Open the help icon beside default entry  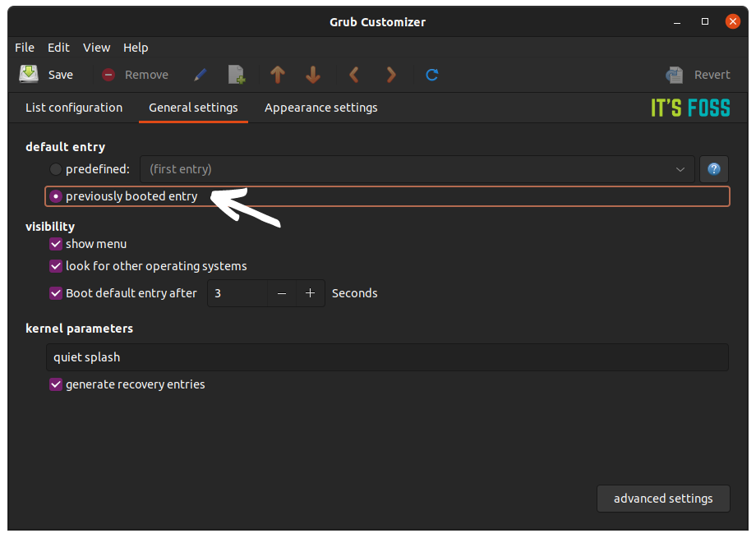714,169
